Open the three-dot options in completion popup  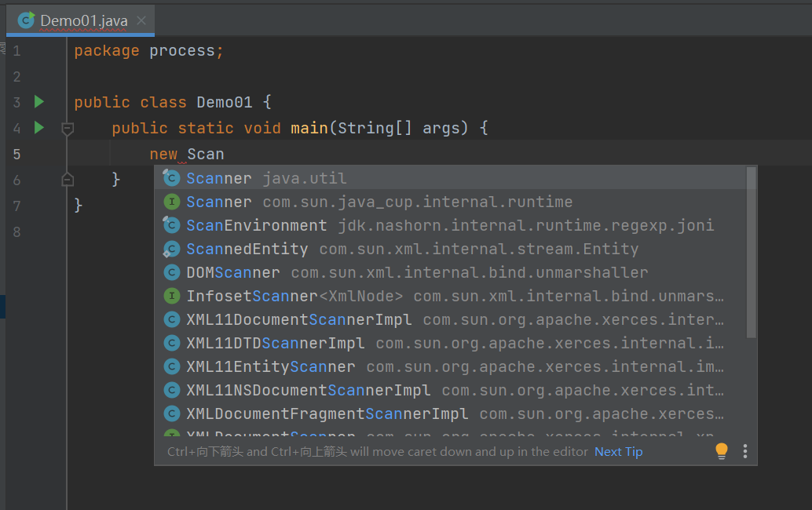745,451
